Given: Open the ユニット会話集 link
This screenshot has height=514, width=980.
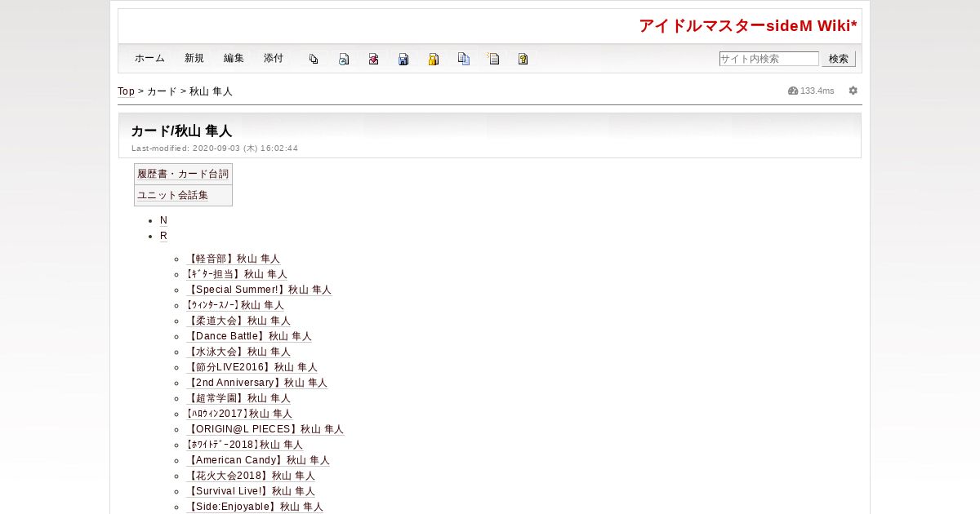Looking at the screenshot, I should pyautogui.click(x=172, y=195).
